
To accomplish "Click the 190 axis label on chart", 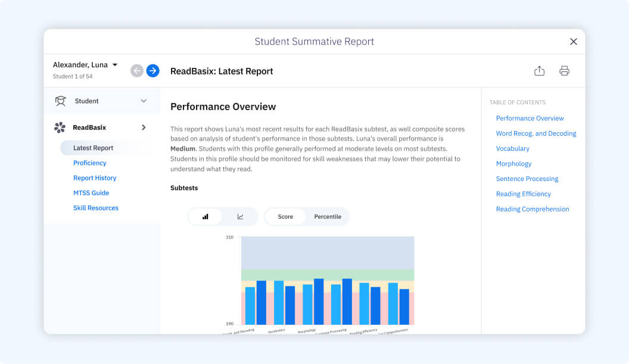I will point(229,323).
